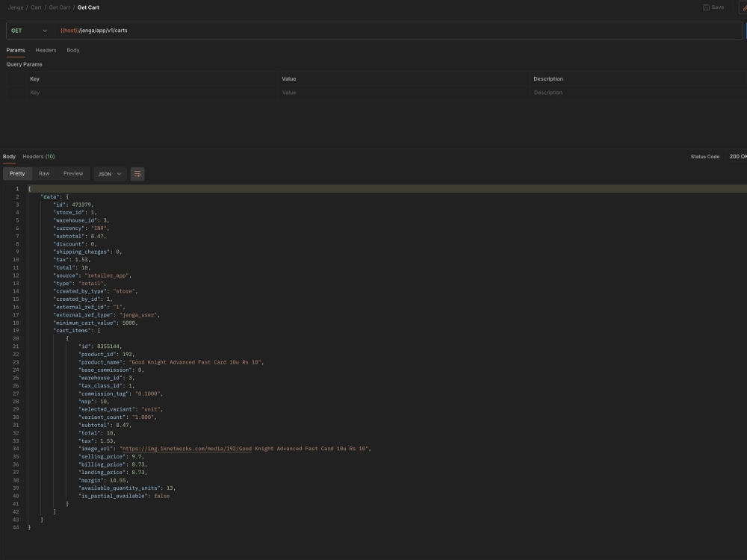Click the Query Params Key input field
The image size is (747, 560).
pyautogui.click(x=112, y=92)
